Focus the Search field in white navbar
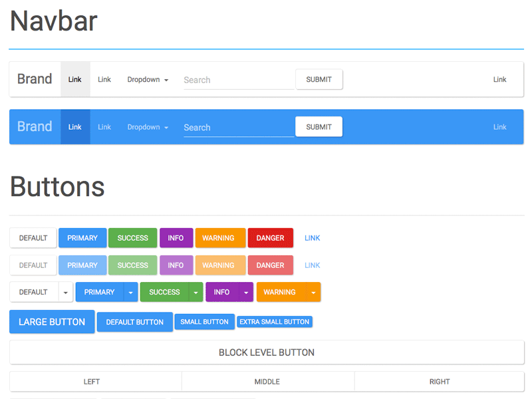The width and height of the screenshot is (532, 399). (x=239, y=80)
